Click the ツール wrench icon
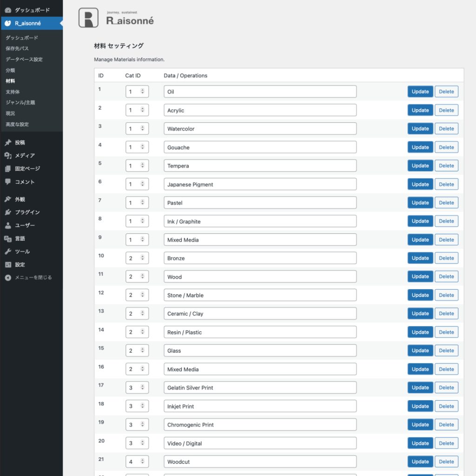The width and height of the screenshot is (476, 476). pyautogui.click(x=8, y=251)
